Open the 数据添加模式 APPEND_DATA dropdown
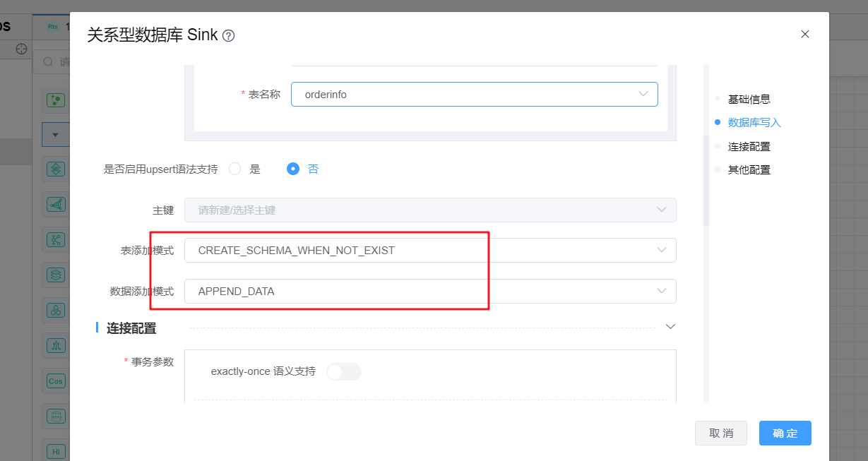 point(430,292)
